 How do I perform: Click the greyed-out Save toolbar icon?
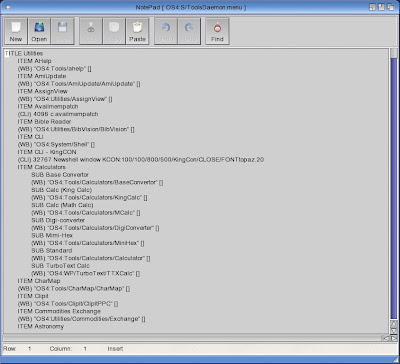(x=62, y=31)
